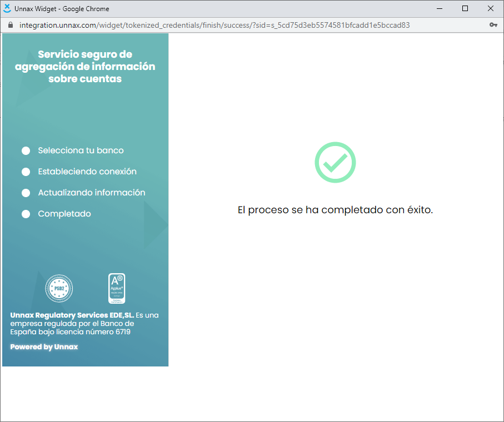Minimize the Unnax Widget window
504x422 pixels.
click(440, 9)
